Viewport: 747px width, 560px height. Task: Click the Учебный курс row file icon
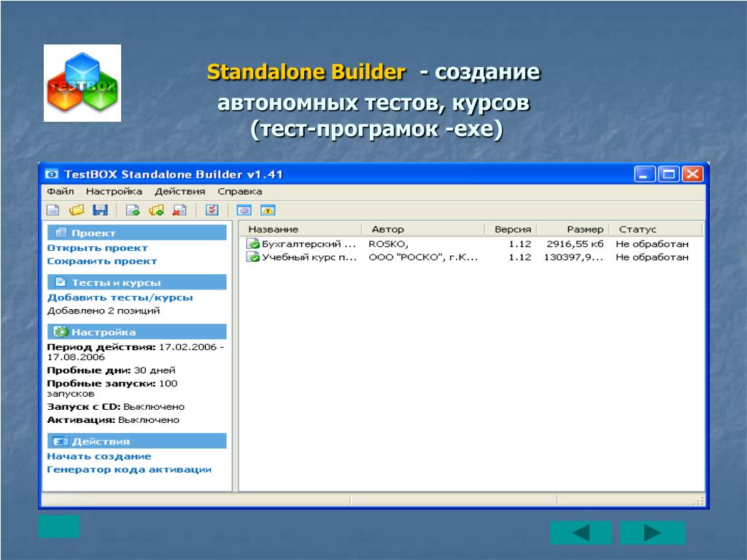(x=252, y=257)
